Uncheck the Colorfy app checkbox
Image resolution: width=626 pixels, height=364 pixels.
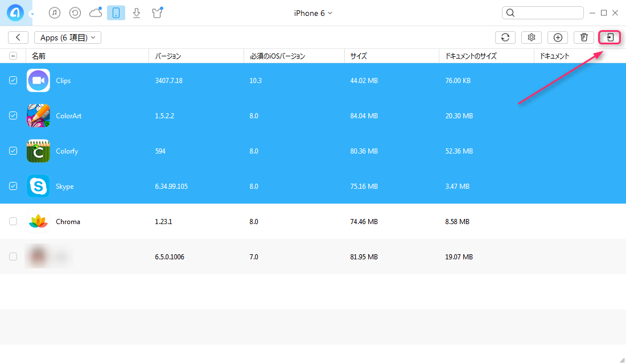coord(13,151)
